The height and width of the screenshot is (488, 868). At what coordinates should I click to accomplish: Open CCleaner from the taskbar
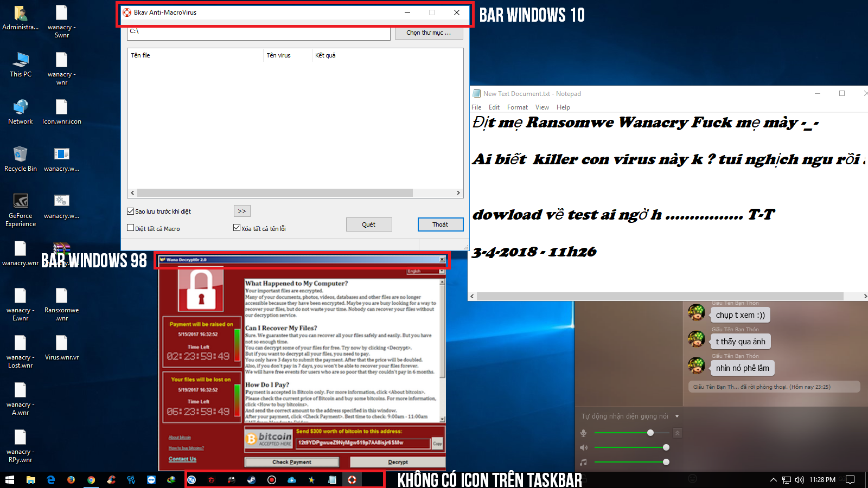111,480
